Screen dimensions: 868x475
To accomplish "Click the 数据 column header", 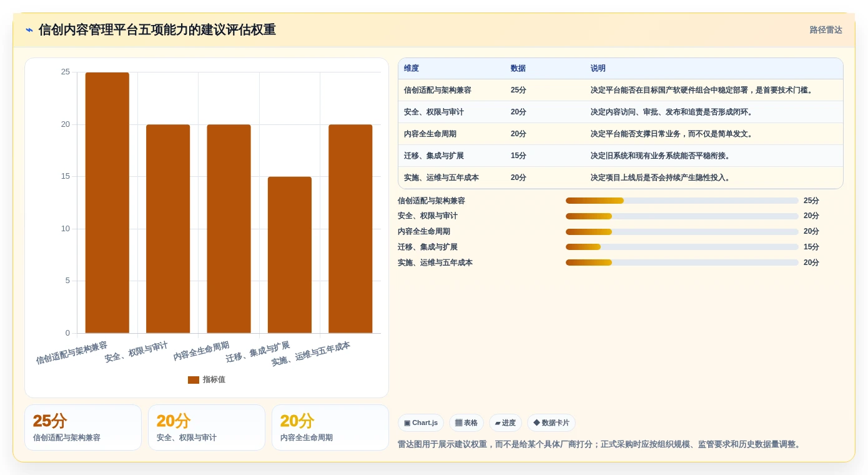I will [x=518, y=69].
